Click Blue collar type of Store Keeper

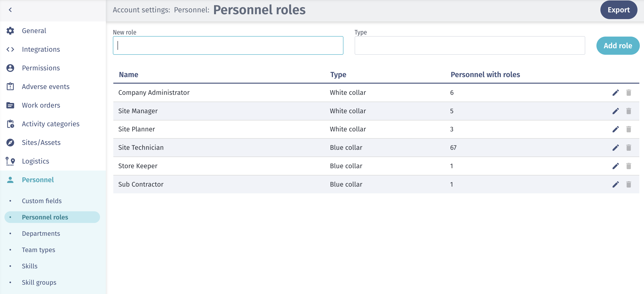pyautogui.click(x=346, y=166)
